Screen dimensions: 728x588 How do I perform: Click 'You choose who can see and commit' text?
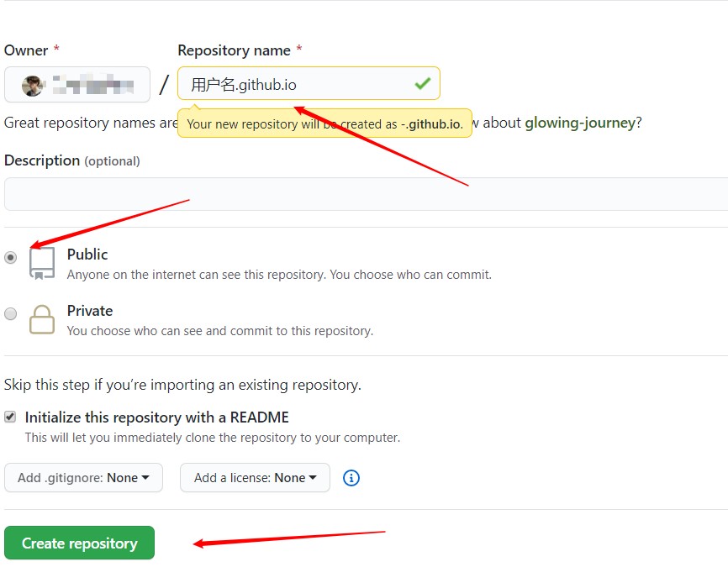[220, 331]
